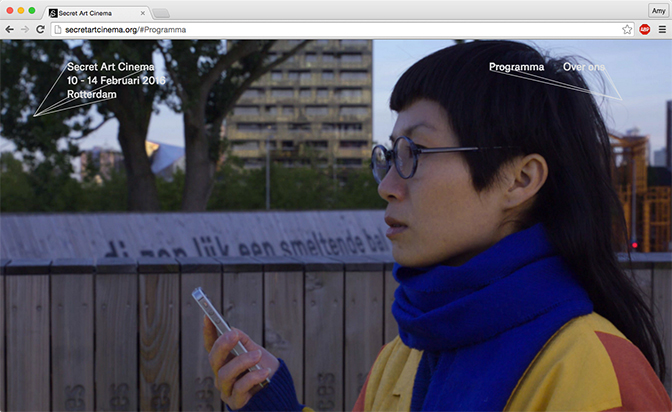Click the Secret Art Cinema tab favicon
The height and width of the screenshot is (412, 672).
[x=53, y=13]
